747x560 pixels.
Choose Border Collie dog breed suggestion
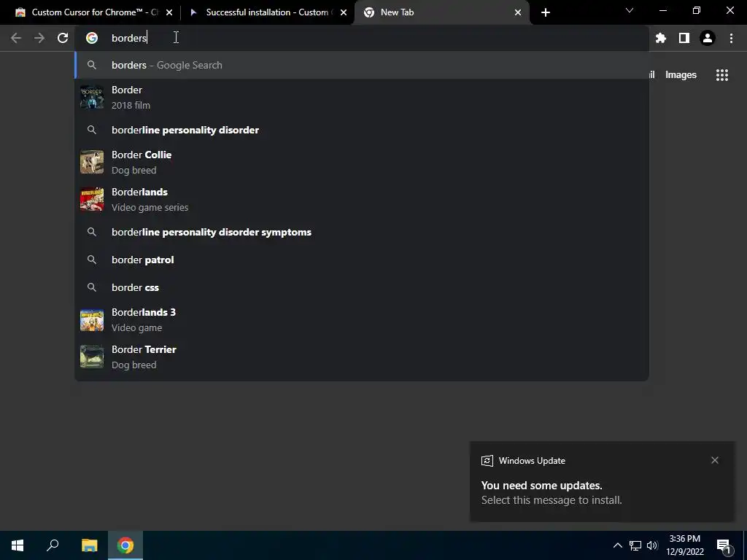tap(362, 163)
